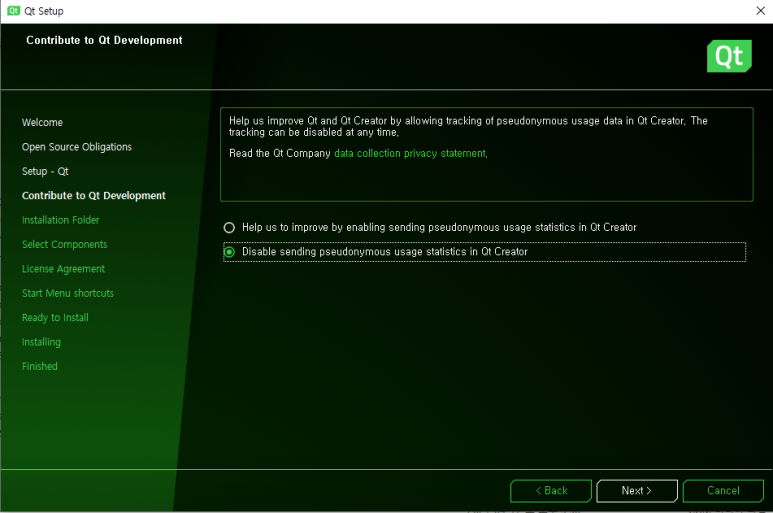Click the Finished step
The width and height of the screenshot is (773, 513).
pyautogui.click(x=40, y=366)
